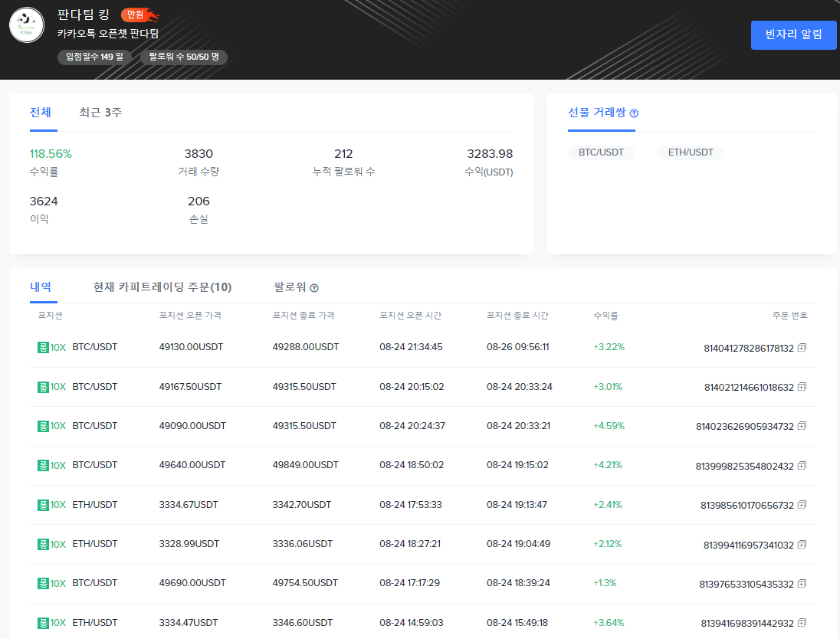
Task: Click the 롱 badge on the 49690.00USDT row
Action: point(43,583)
